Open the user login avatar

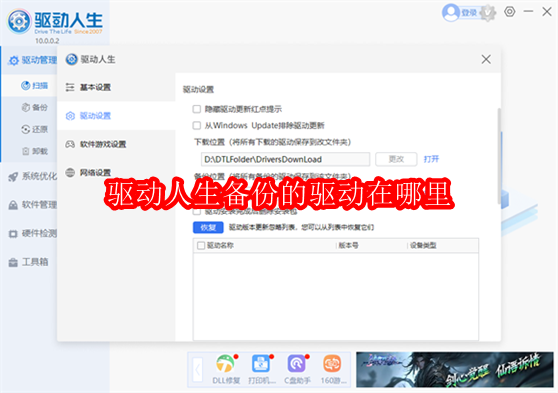coord(451,13)
